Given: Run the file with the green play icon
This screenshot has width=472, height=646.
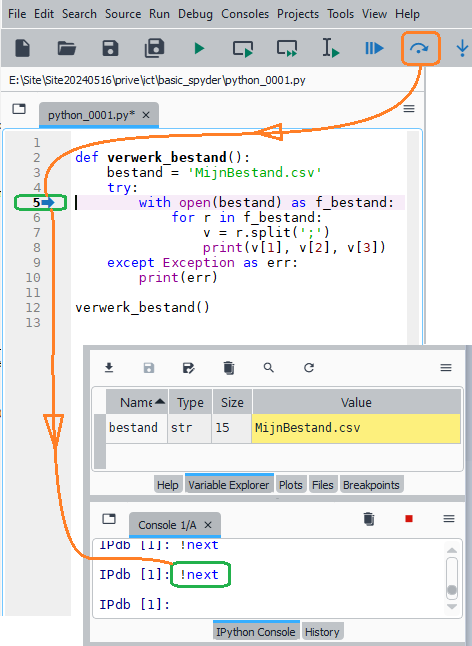Looking at the screenshot, I should coord(199,49).
